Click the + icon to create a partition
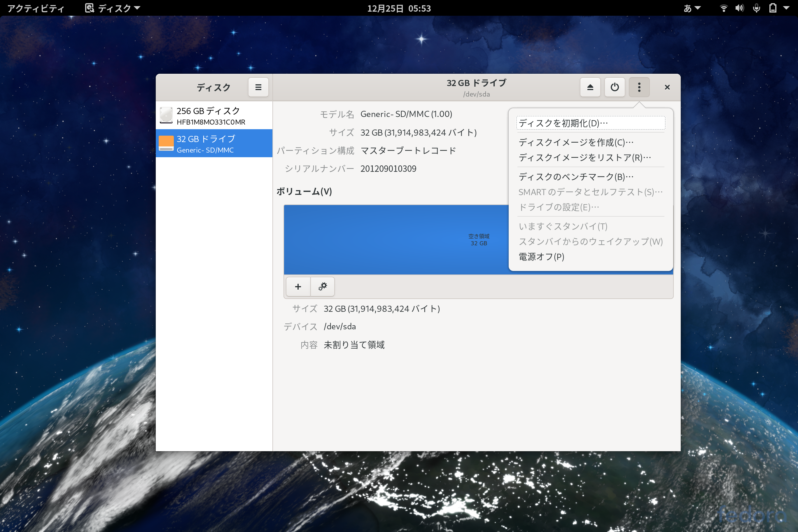 coord(298,287)
